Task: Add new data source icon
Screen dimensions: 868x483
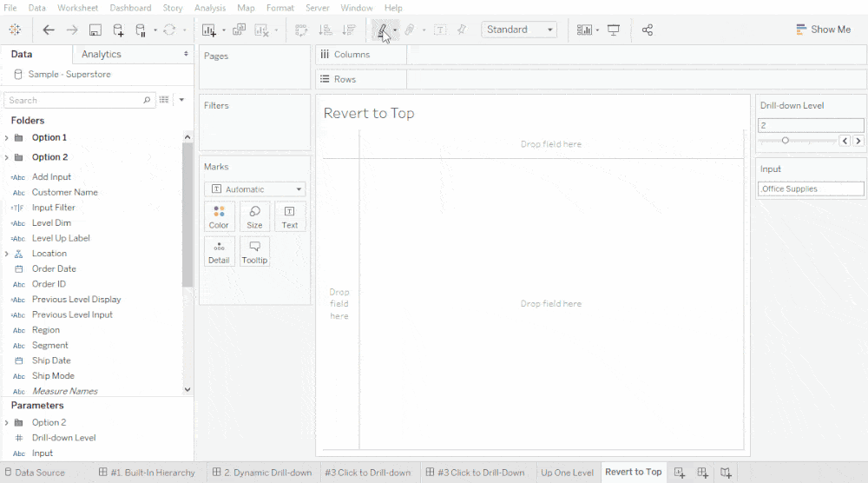Action: tap(118, 30)
